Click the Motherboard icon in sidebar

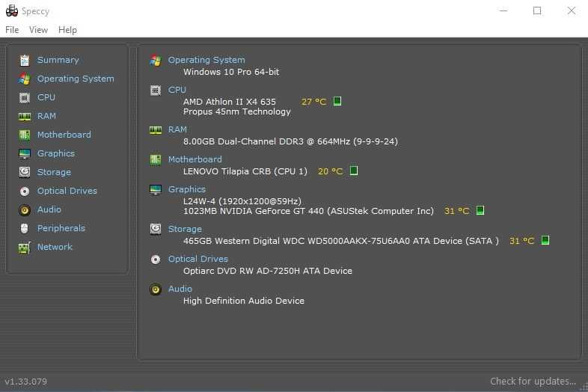25,135
